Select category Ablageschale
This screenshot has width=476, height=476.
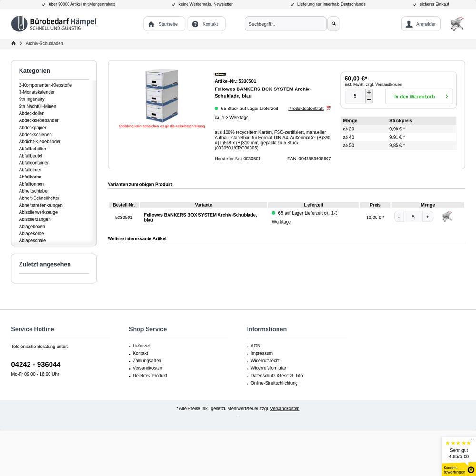coord(32,240)
